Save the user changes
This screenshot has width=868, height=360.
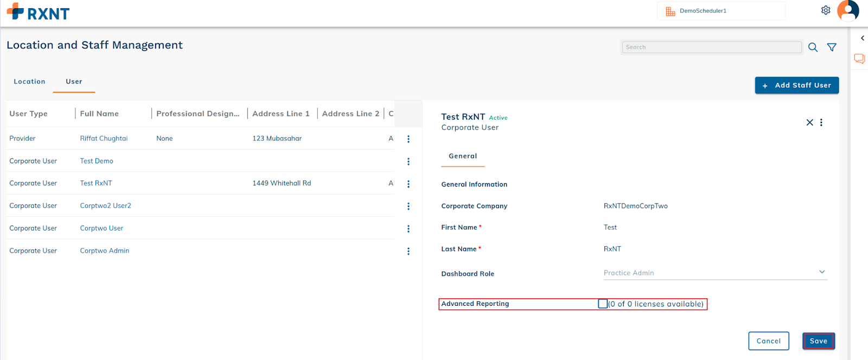point(818,341)
